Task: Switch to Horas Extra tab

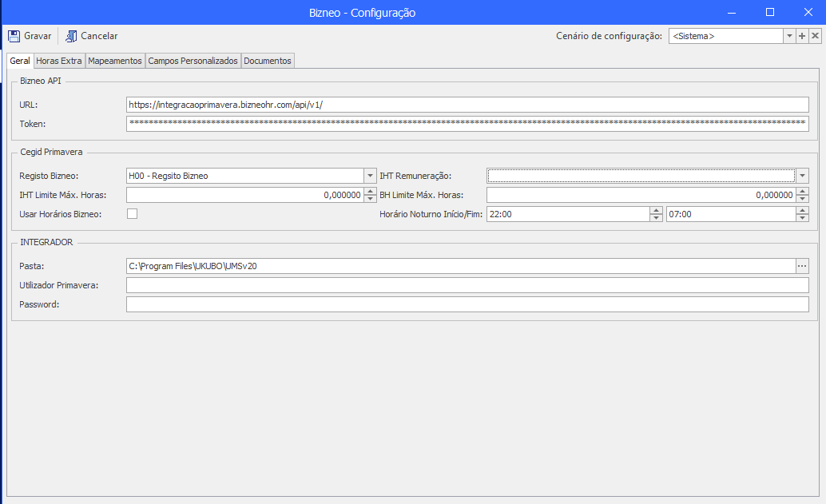Action: (x=59, y=61)
